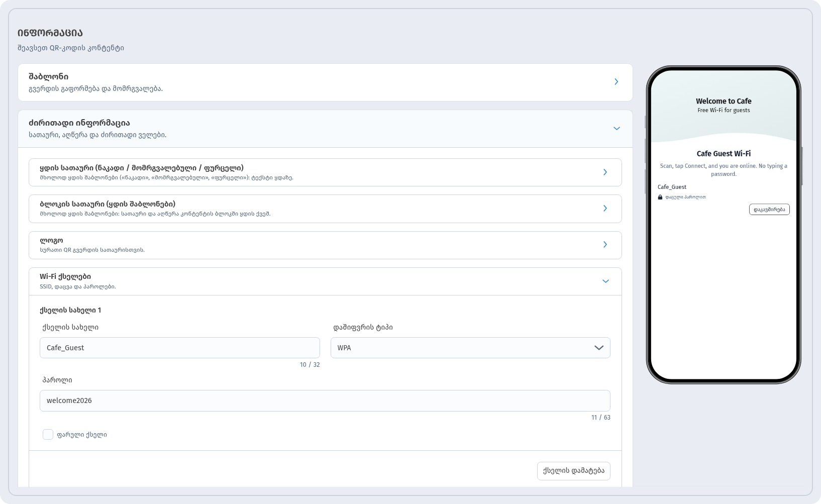821x504 pixels.
Task: Open the დაშიფვრის ტიპი WPA dropdown
Action: [470, 348]
